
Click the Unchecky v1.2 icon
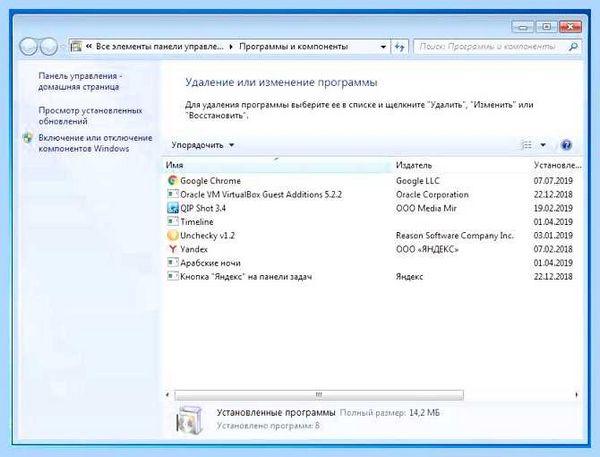(x=173, y=235)
